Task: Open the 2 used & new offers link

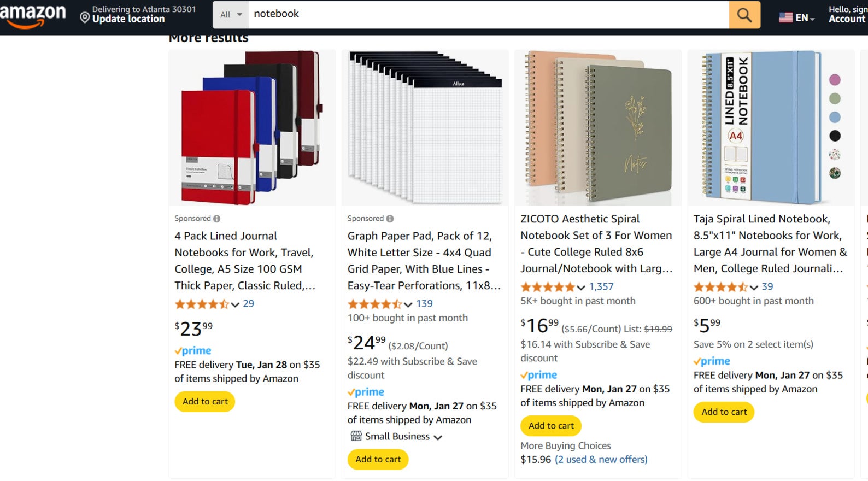Action: [x=601, y=459]
